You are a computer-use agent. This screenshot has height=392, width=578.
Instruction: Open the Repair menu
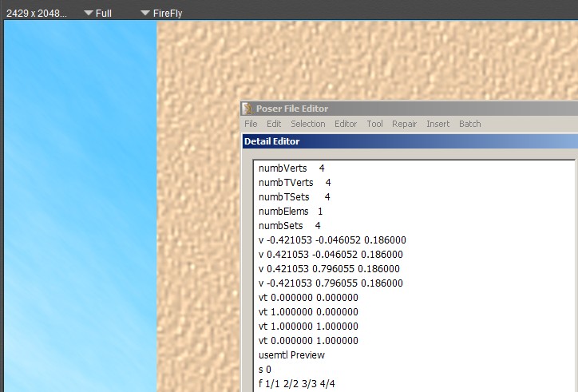(x=405, y=124)
